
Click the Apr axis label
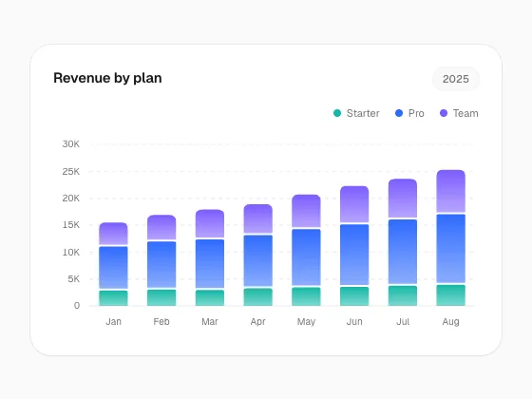pos(257,321)
